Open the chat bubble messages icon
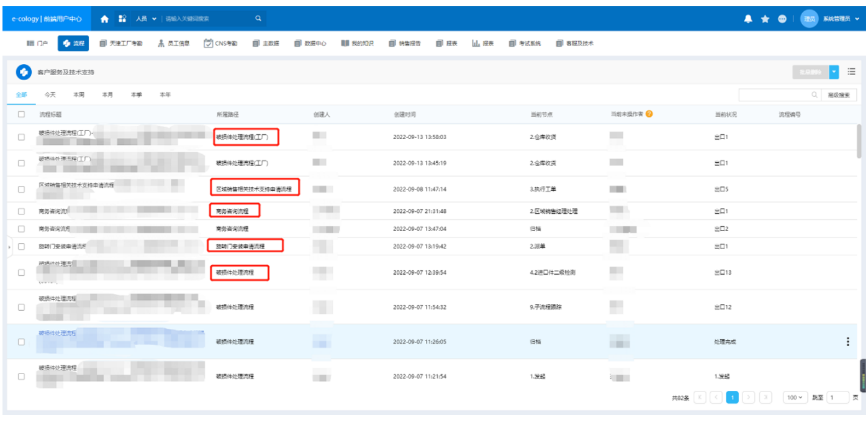This screenshot has width=868, height=430. click(x=782, y=19)
